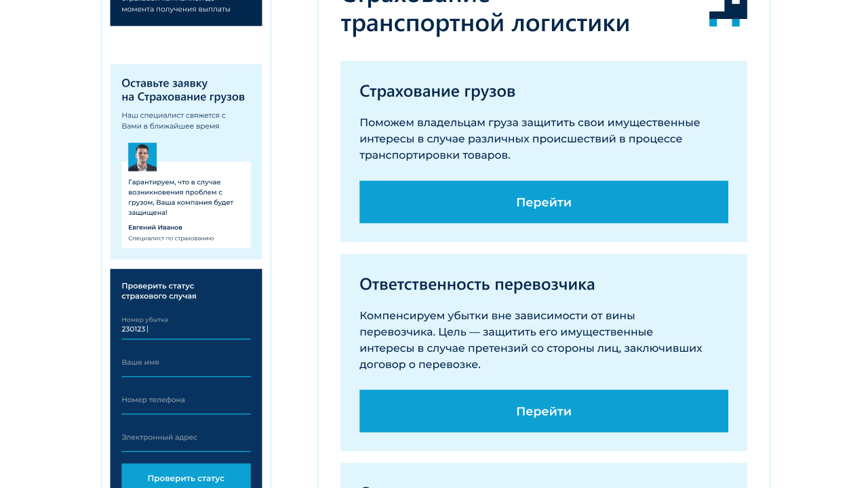Screen dimensions: 868x488
Task: Click the Номер телефона input field
Action: (186, 404)
